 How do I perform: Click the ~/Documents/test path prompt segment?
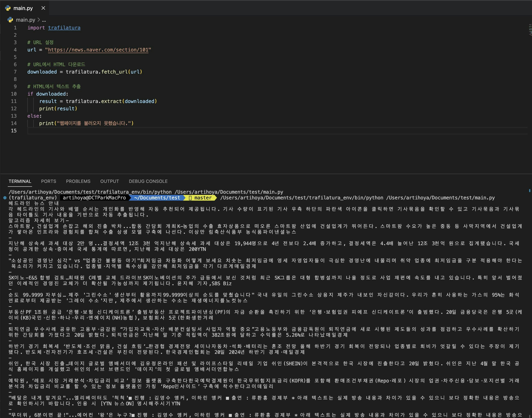(x=157, y=198)
